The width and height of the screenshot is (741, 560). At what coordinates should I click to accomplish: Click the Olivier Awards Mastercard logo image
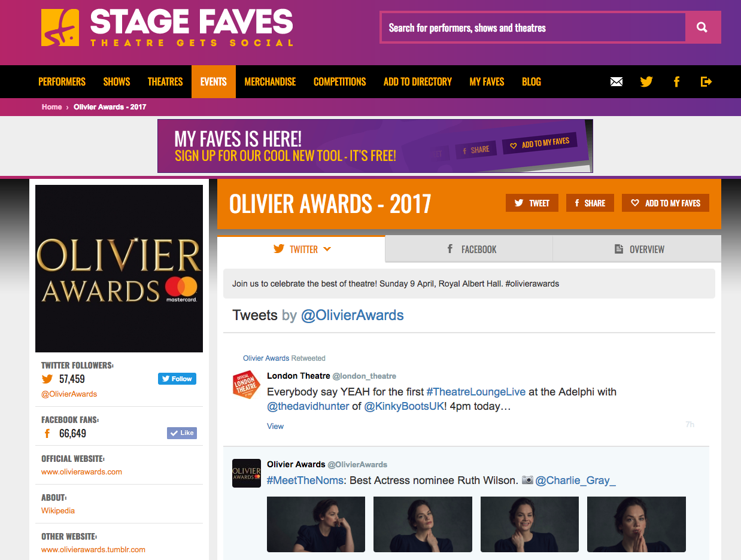tap(119, 269)
